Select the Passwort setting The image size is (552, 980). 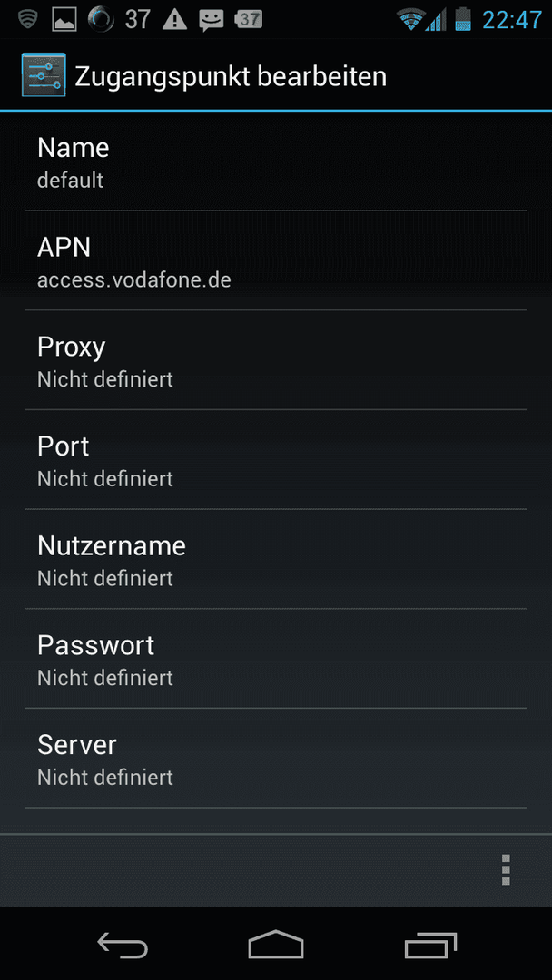276,659
